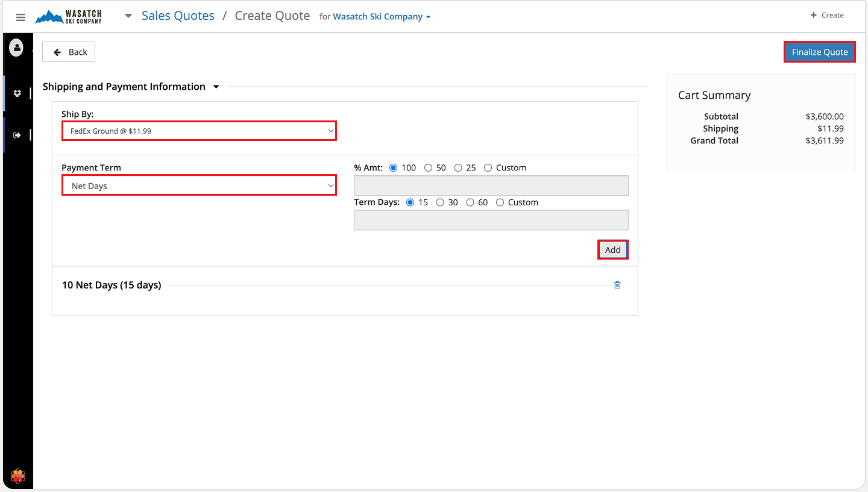Screen dimensions: 868x492
Task: Delete the 10 Net Days term with trash icon
Action: (x=617, y=285)
